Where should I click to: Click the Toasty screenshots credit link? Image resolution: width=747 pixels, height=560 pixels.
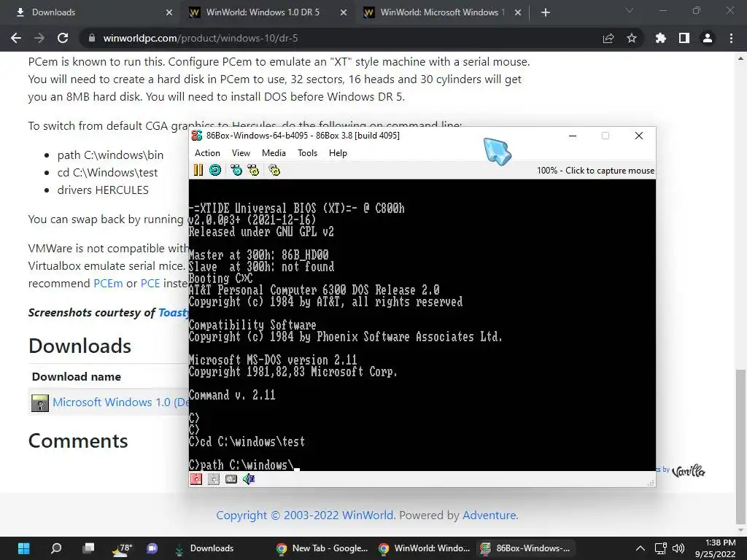174,312
